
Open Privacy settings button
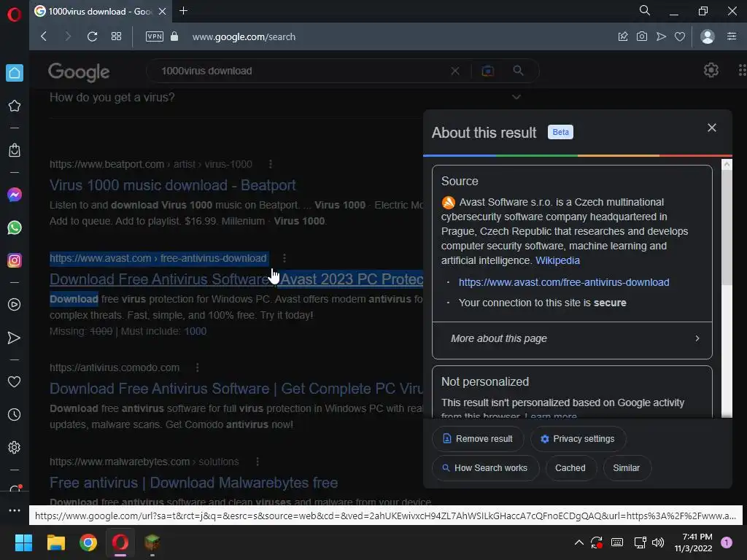point(578,438)
